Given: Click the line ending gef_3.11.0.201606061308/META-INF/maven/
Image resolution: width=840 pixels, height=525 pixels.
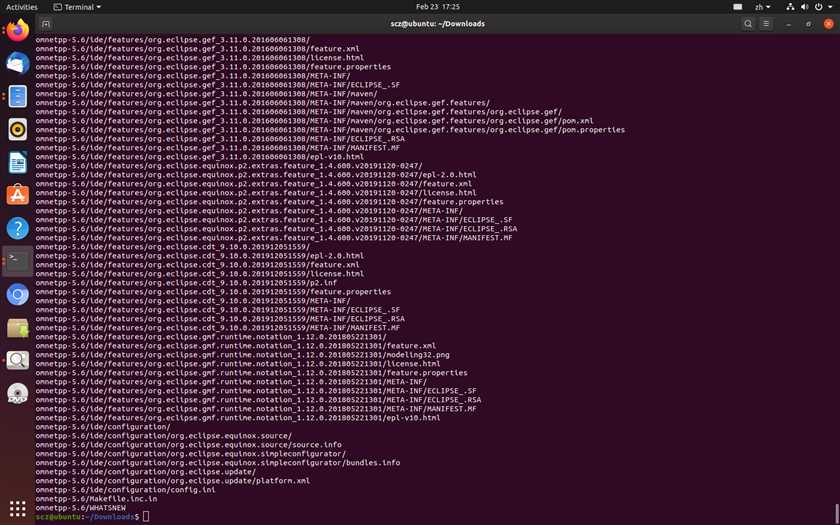Looking at the screenshot, I should point(207,94).
